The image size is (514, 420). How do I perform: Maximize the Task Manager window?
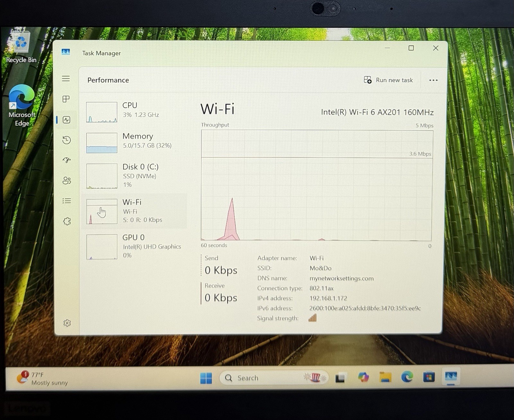click(411, 48)
